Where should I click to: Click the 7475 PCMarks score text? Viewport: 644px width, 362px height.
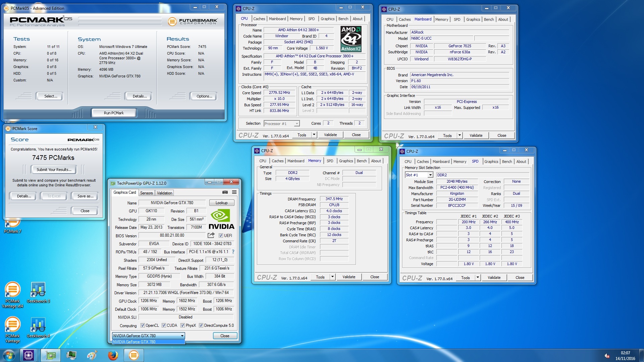[x=53, y=158]
